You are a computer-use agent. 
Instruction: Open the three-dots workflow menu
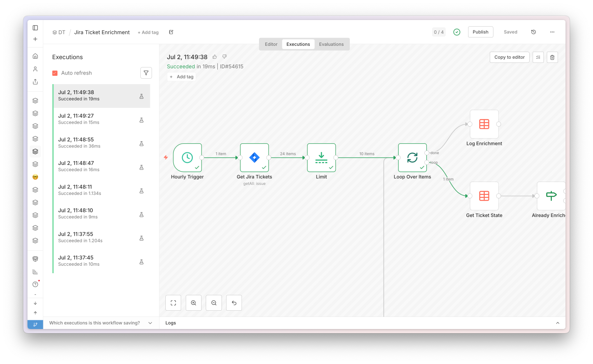coord(552,32)
